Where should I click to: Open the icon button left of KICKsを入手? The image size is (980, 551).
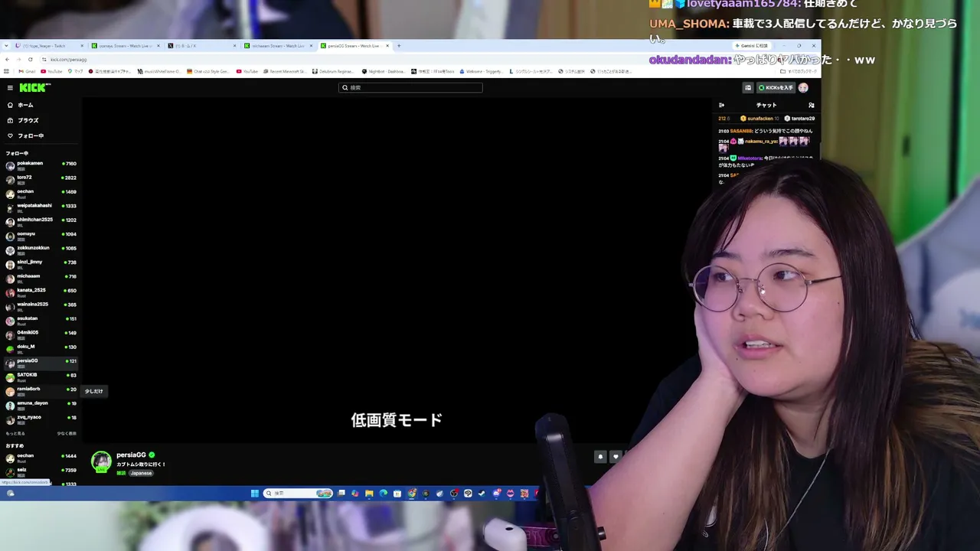[x=748, y=88]
